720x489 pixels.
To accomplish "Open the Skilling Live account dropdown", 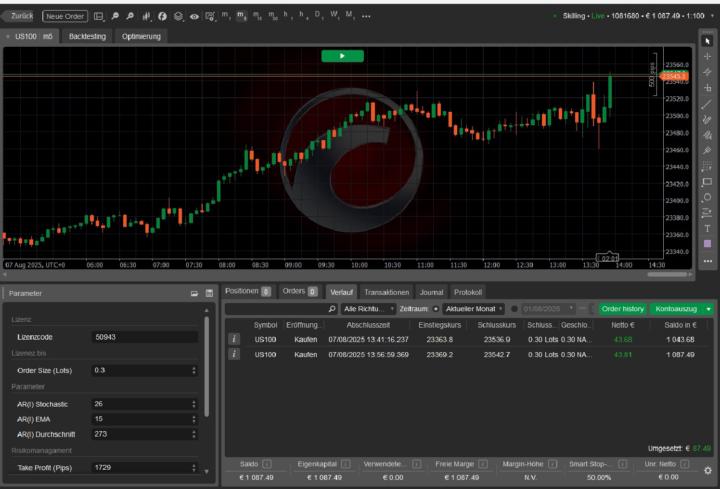I will click(634, 16).
